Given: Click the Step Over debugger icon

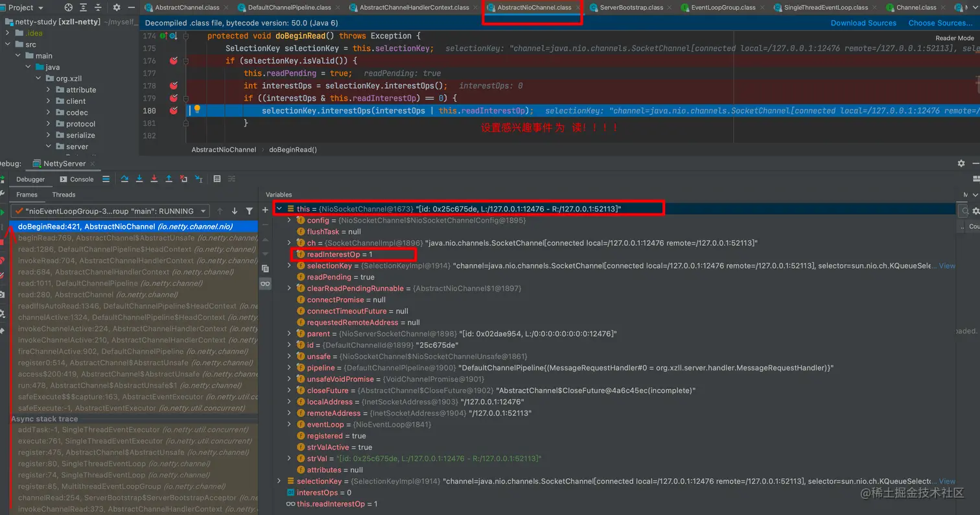Looking at the screenshot, I should click(124, 179).
